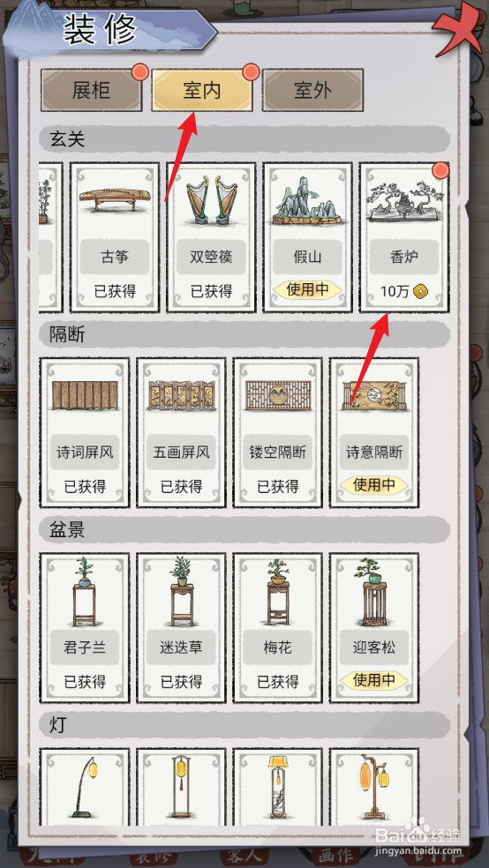Click the 已获得 label under 梅花
The image size is (489, 868).
(277, 682)
